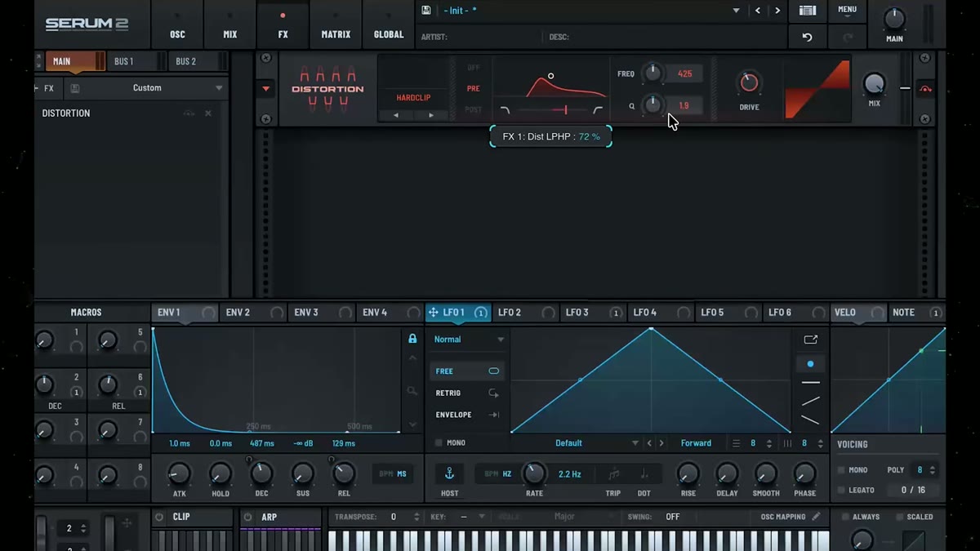Toggle the CLIP power button
This screenshot has width=980, height=551.
(x=159, y=517)
